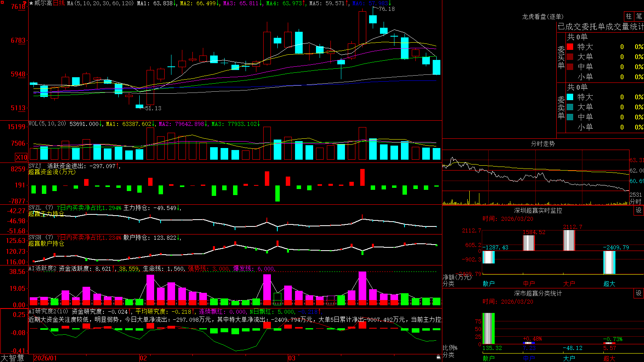Switch 龙虎看盘 to 柱 bar view
The height and width of the screenshot is (362, 644).
629,16
